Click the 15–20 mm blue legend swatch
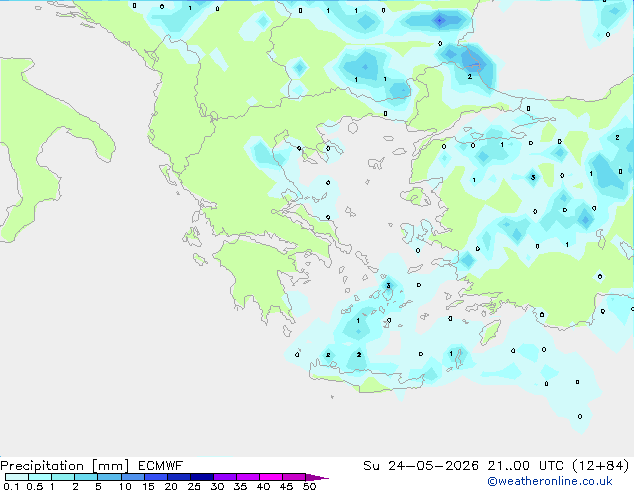Viewport: 634px width, 490px height. tap(156, 477)
